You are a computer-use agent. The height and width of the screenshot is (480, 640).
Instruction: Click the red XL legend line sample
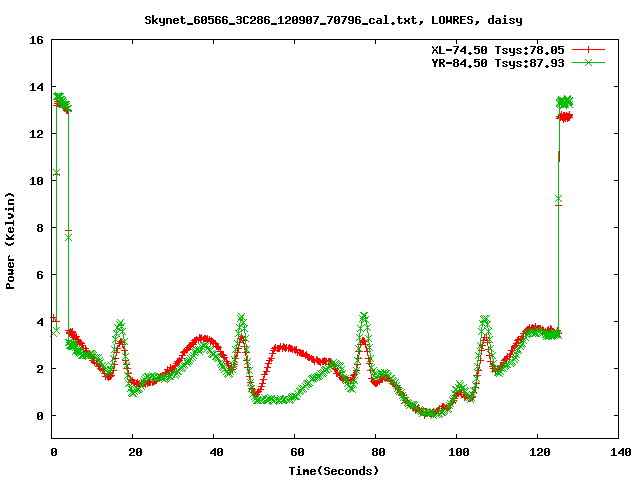(591, 49)
